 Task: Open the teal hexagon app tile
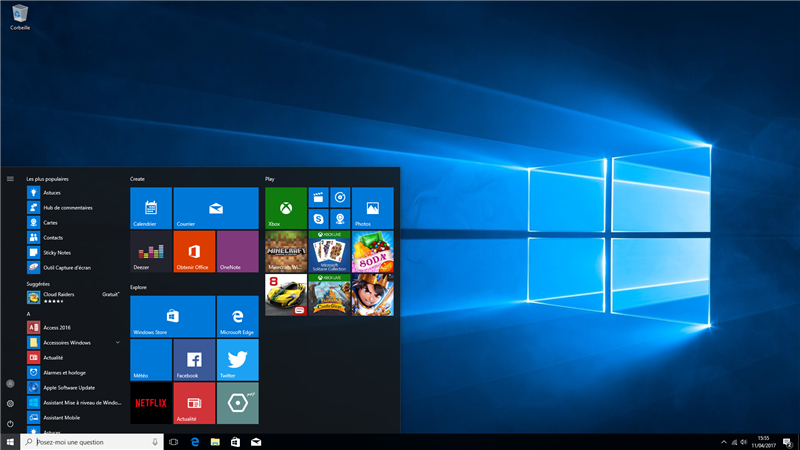pos(238,403)
